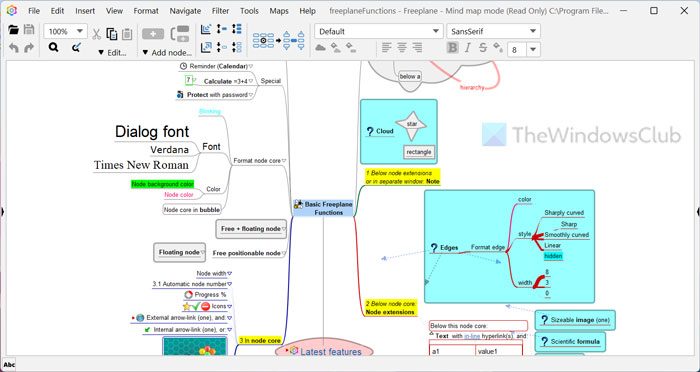
Task: Click the lock icon on Protect node
Action: click(x=180, y=95)
